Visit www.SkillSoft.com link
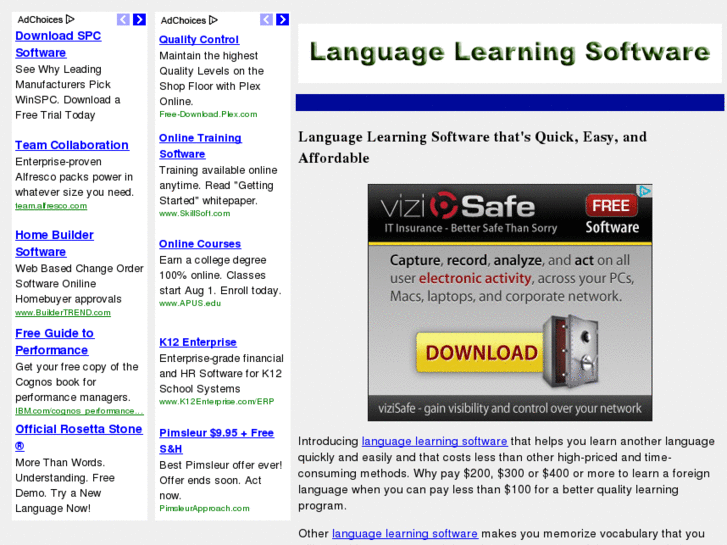The width and height of the screenshot is (727, 545). [x=195, y=213]
